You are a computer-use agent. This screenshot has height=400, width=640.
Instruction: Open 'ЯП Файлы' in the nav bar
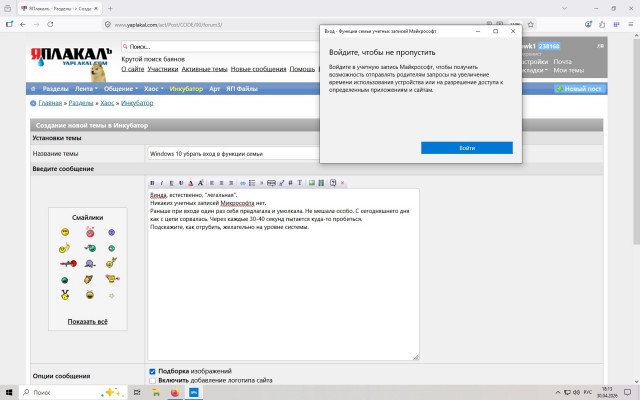click(x=242, y=89)
